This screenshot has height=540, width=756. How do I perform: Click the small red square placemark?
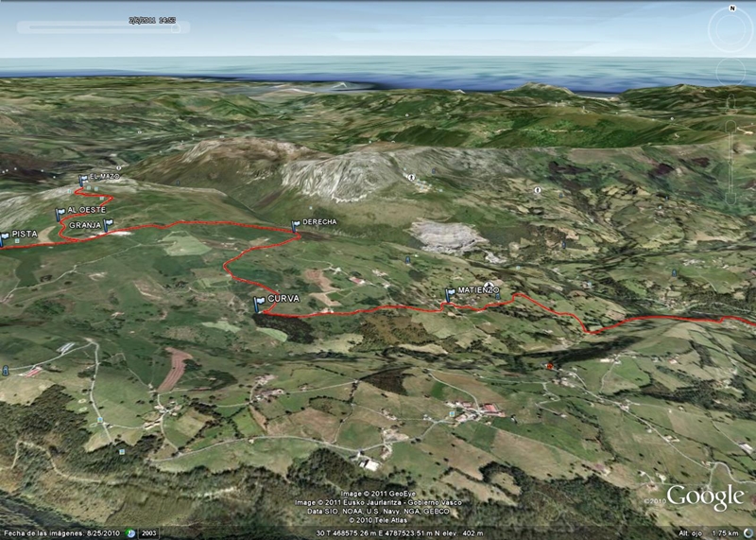tap(550, 366)
